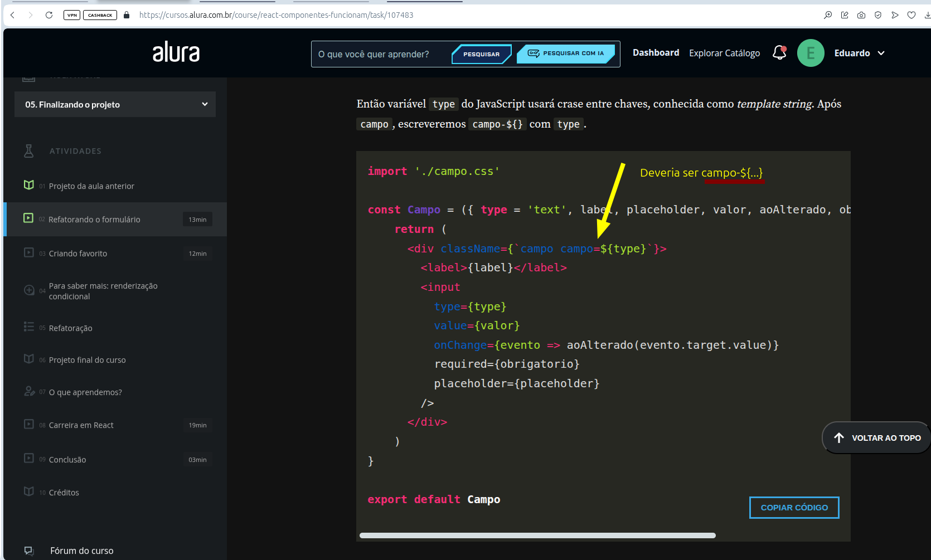The image size is (931, 560).
Task: Click the padlock site security icon
Action: [127, 15]
